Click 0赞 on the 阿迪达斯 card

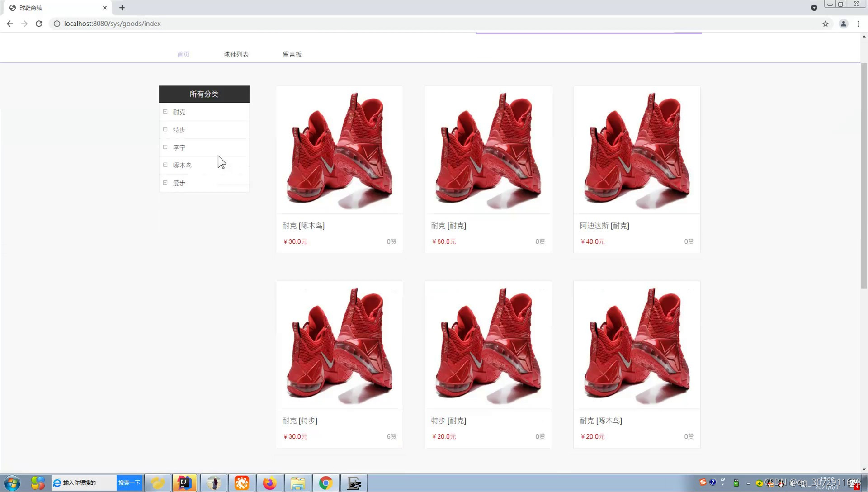(x=689, y=241)
